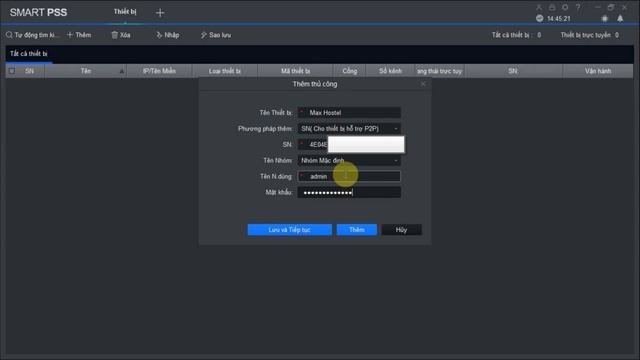This screenshot has height=360, width=640.
Task: Click the Nhập import toolbar button
Action: (x=168, y=35)
